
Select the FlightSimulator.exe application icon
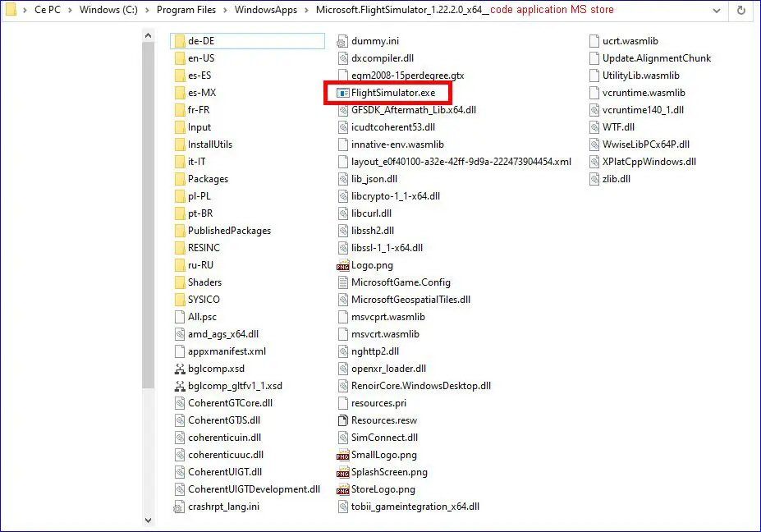tap(342, 93)
